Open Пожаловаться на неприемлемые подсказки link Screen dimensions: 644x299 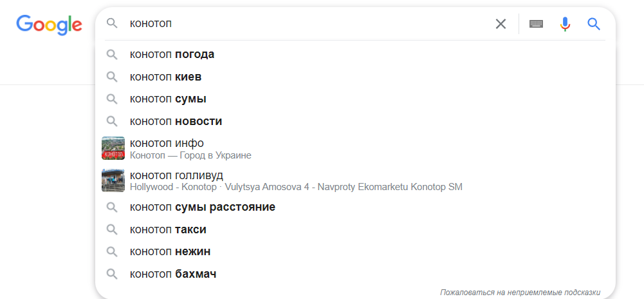tap(520, 293)
